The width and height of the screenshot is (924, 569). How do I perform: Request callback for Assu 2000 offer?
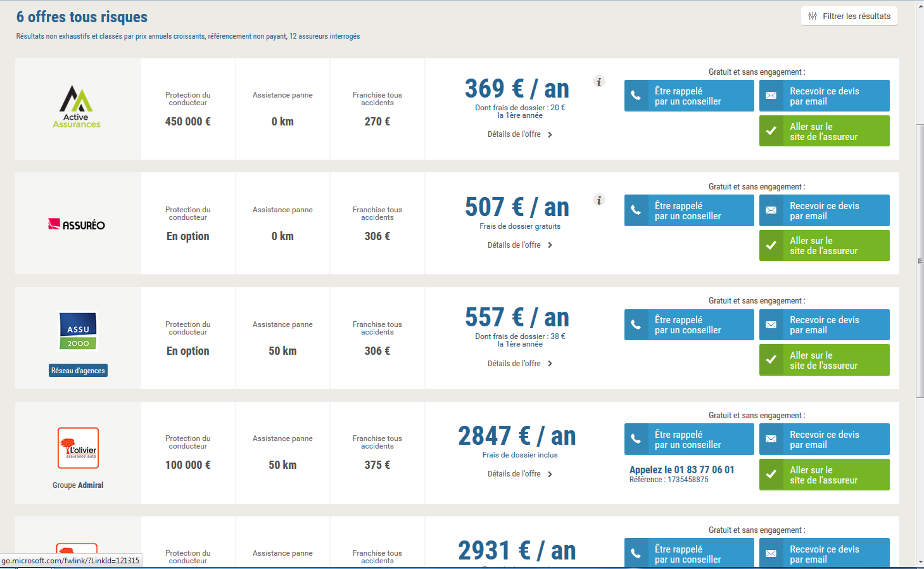click(x=689, y=324)
